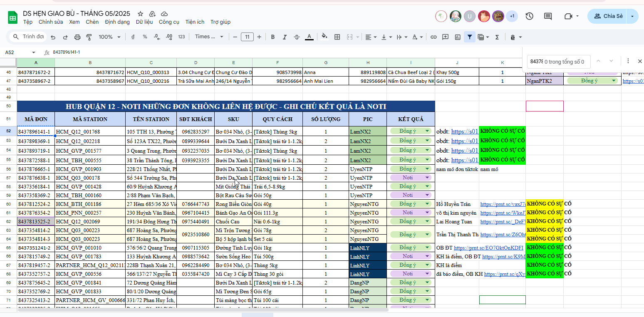Click the font size input box

247,37
